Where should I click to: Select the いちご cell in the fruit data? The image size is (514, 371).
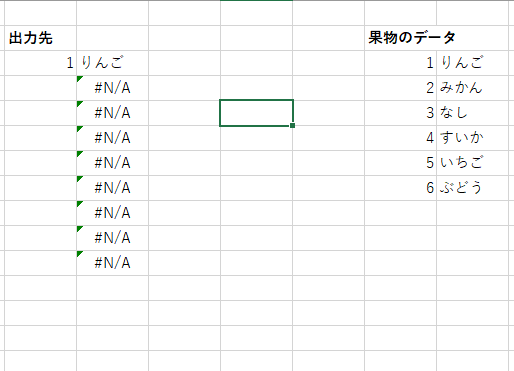(x=472, y=163)
